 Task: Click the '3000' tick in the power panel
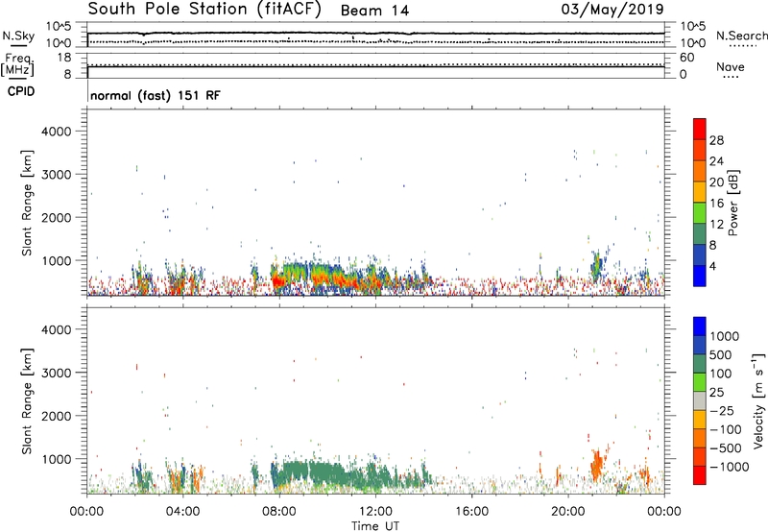pos(56,175)
